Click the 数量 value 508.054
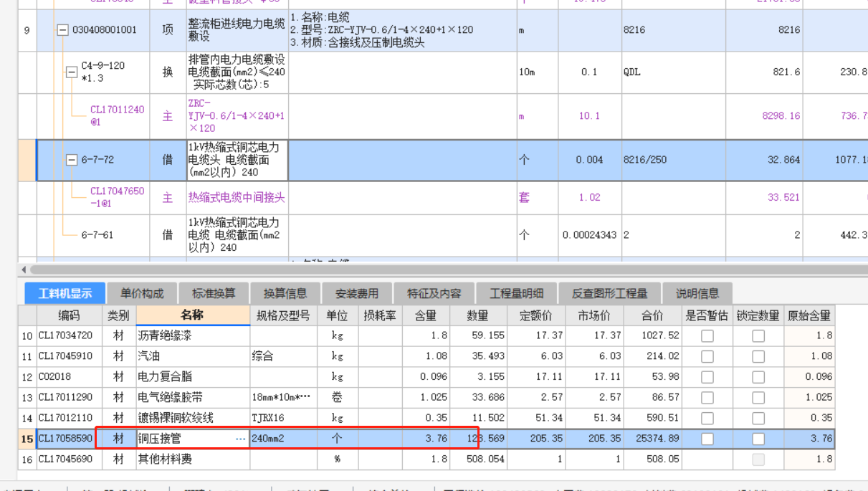The image size is (868, 491). pyautogui.click(x=478, y=459)
